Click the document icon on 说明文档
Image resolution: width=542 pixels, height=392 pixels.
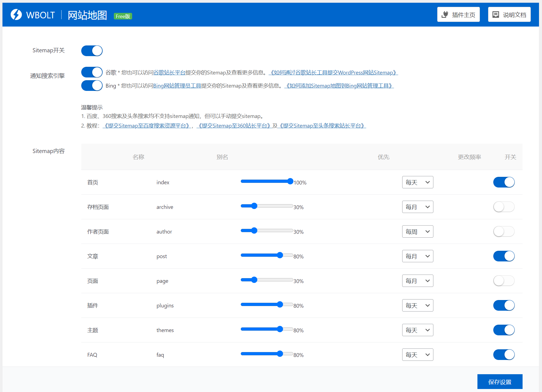pyautogui.click(x=495, y=15)
